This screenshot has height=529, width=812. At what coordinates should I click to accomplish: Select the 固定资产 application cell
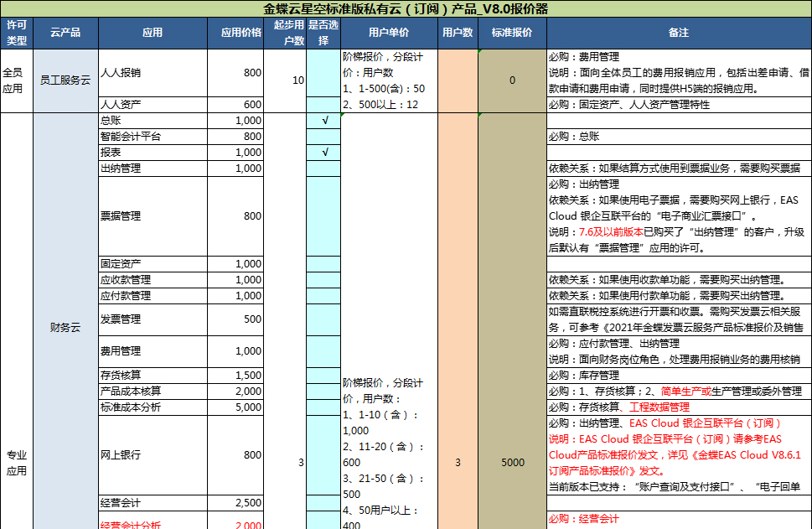tap(153, 264)
